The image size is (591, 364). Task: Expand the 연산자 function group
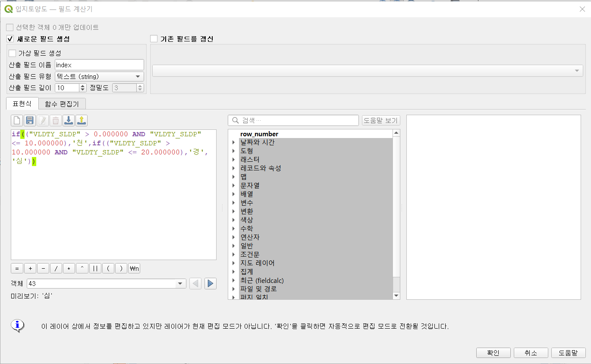pos(234,237)
